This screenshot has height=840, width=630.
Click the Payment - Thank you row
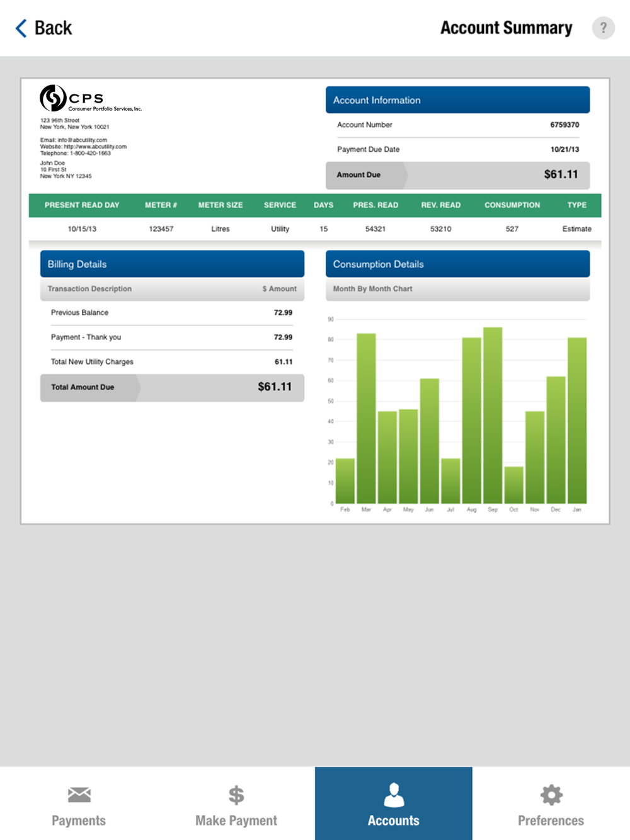pyautogui.click(x=172, y=338)
